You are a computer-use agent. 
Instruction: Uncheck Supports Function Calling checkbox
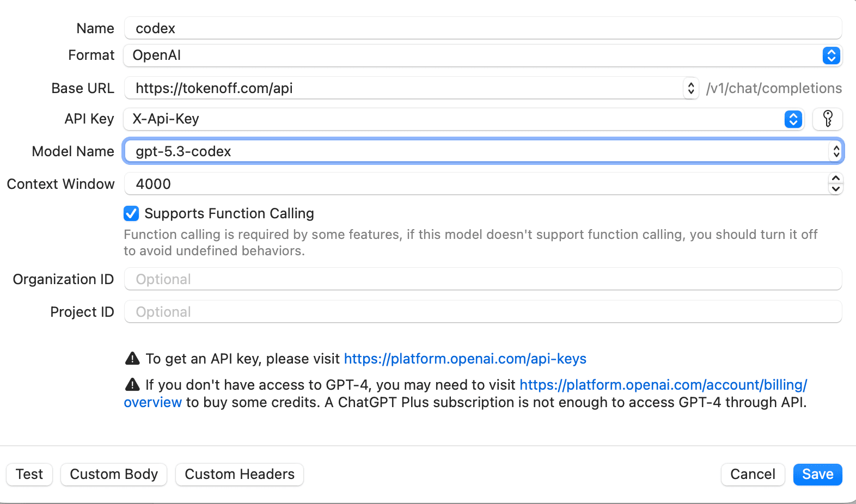coord(131,213)
